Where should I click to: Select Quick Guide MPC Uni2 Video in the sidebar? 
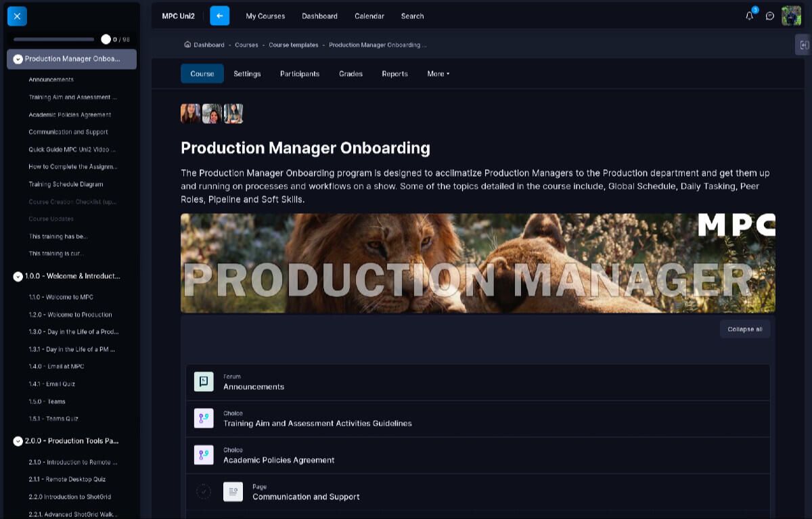(72, 150)
